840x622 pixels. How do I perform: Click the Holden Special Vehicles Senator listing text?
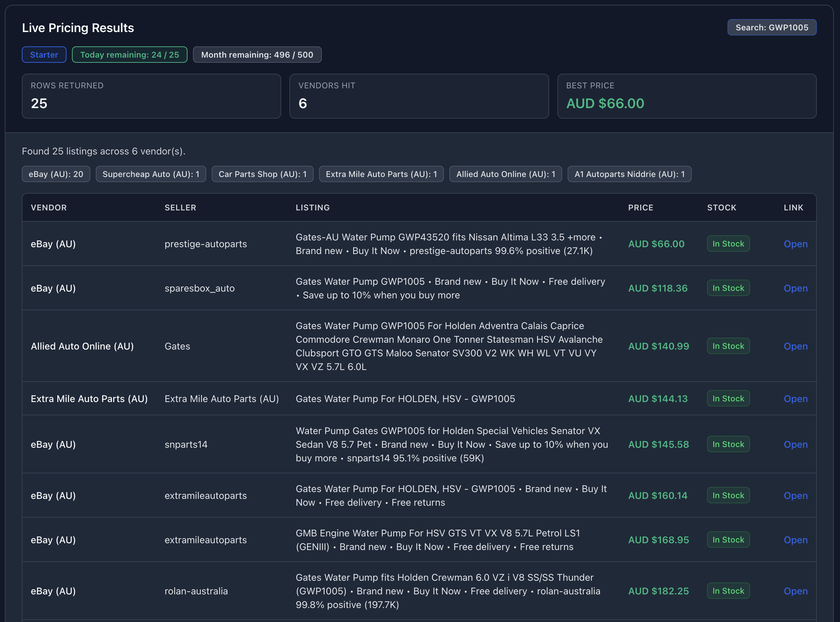[x=452, y=445]
